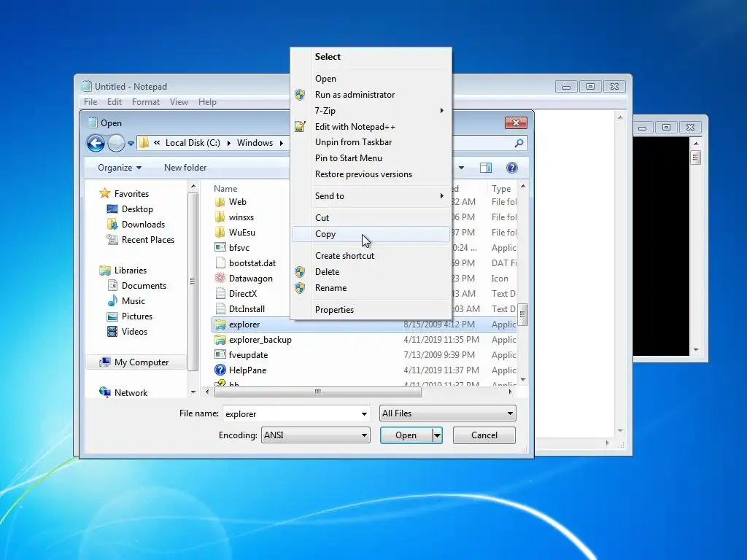Click the Documents library icon

[112, 285]
